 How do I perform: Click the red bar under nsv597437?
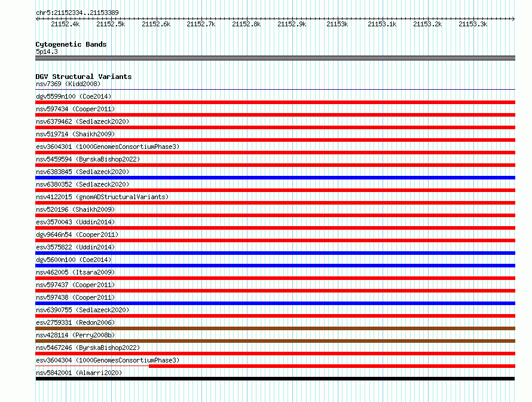click(x=275, y=291)
